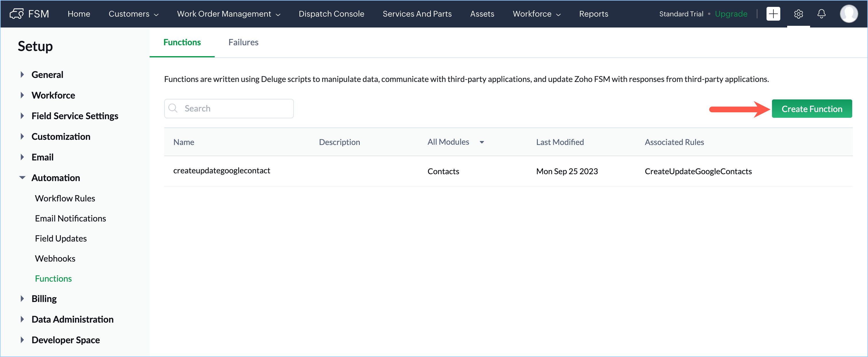868x357 pixels.
Task: Click the CreateUpdateGoogleContacts associated rule
Action: (x=698, y=171)
